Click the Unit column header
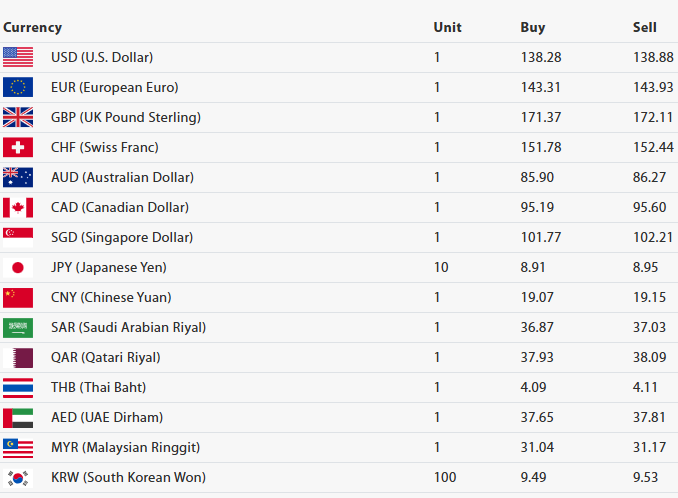678x498 pixels. (x=447, y=28)
